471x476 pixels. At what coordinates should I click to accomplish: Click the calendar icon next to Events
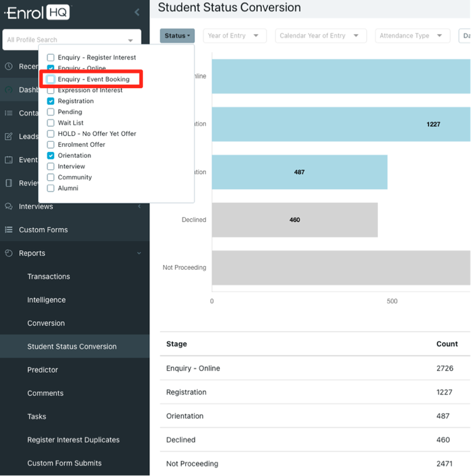pos(8,160)
